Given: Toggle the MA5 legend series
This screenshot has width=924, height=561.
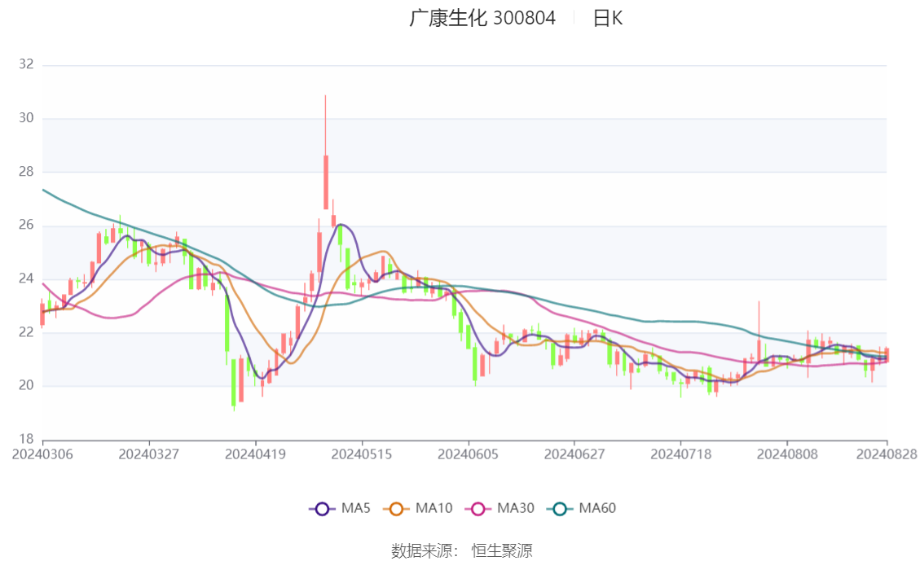Looking at the screenshot, I should [x=340, y=509].
